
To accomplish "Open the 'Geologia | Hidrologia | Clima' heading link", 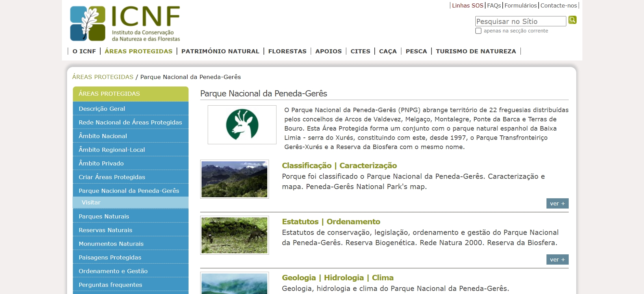I will (x=338, y=278).
